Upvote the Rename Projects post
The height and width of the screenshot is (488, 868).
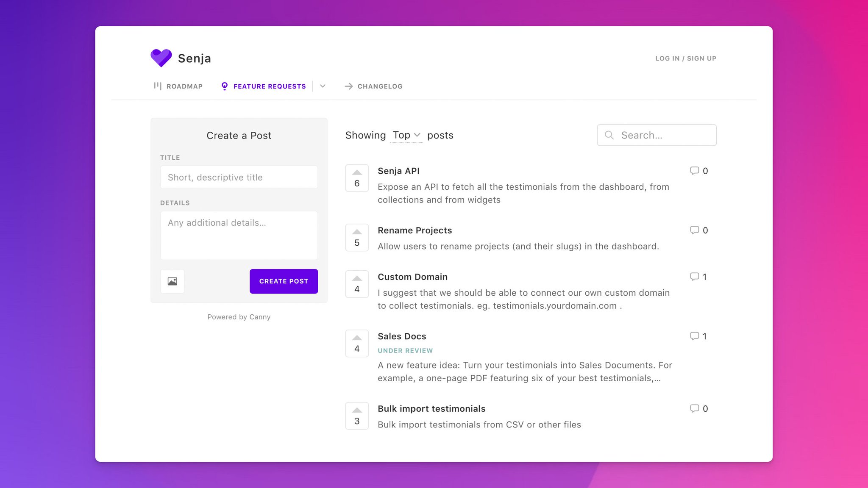pyautogui.click(x=357, y=237)
